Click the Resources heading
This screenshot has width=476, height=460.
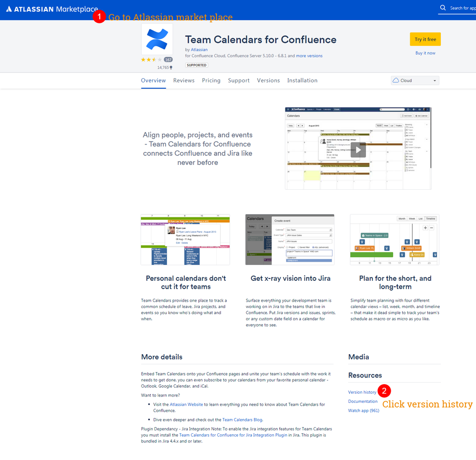365,375
